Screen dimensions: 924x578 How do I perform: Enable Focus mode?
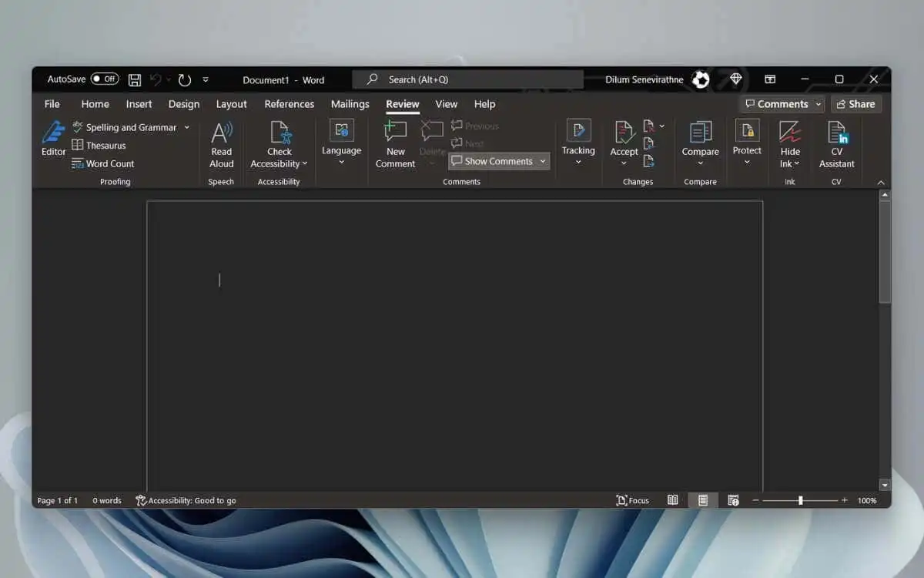click(632, 500)
